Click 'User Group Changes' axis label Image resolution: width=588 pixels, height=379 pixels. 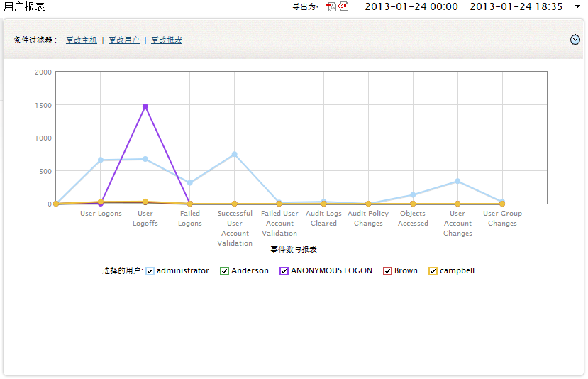[x=502, y=219]
